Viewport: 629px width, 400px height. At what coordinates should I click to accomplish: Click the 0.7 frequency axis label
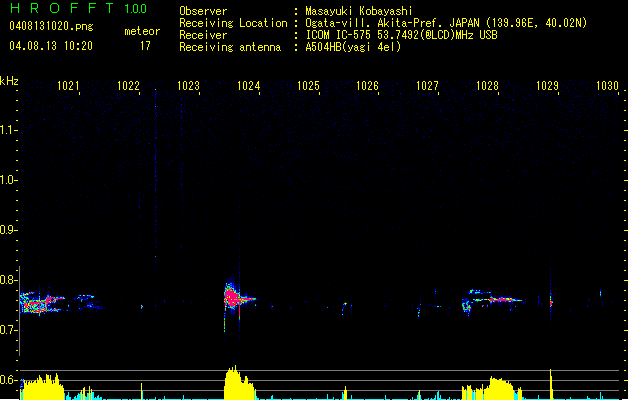(8, 330)
